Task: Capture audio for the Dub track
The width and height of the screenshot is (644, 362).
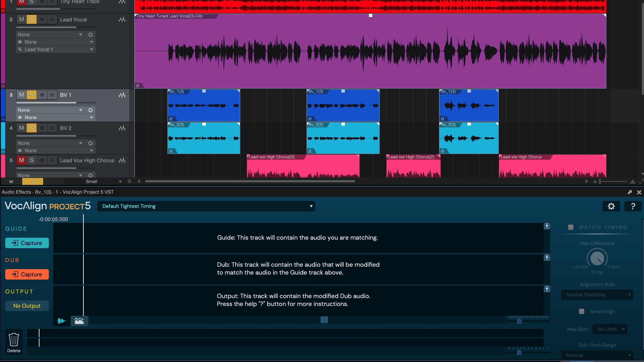Action: click(x=27, y=275)
